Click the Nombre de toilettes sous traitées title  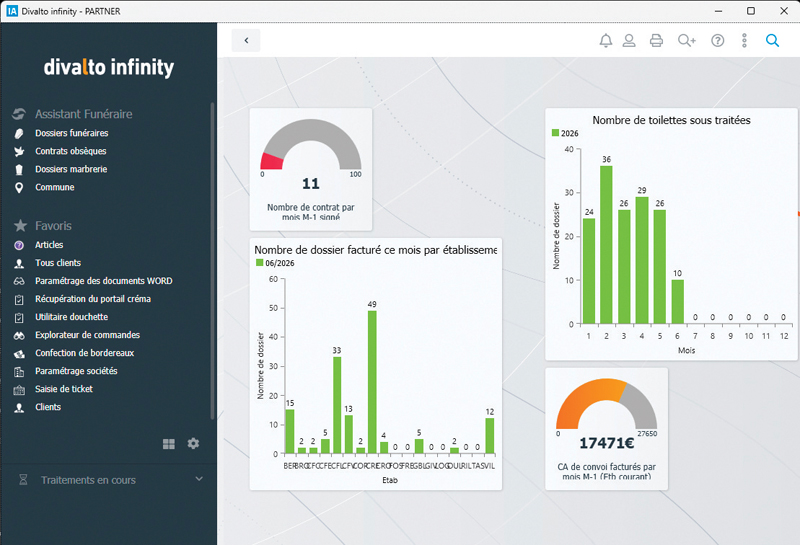[x=671, y=120]
